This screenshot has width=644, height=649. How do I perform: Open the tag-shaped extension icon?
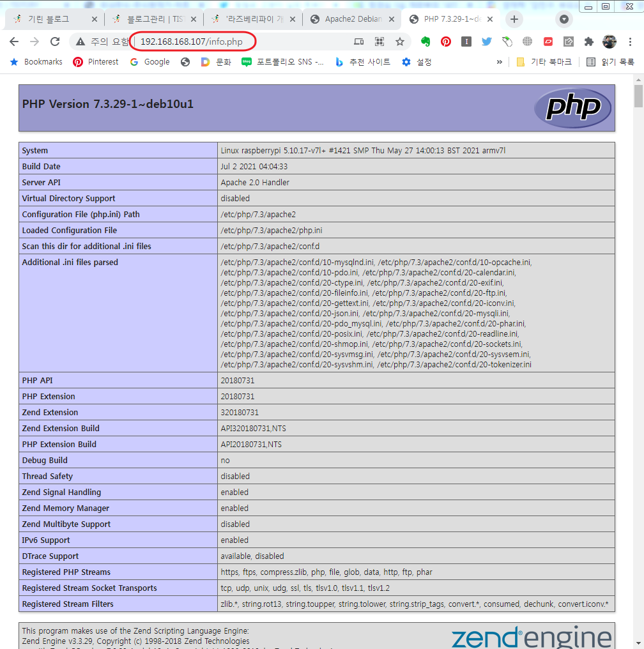tap(507, 42)
